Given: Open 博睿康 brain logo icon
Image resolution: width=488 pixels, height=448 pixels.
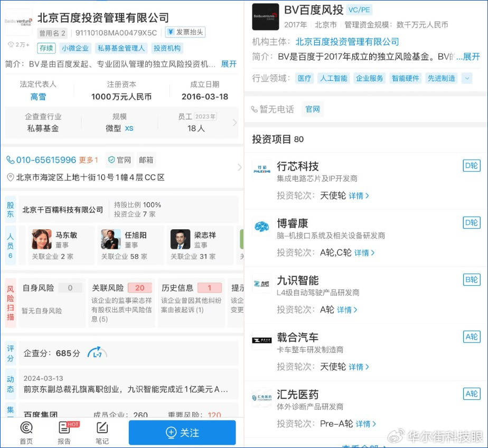Looking at the screenshot, I should pyautogui.click(x=262, y=226).
